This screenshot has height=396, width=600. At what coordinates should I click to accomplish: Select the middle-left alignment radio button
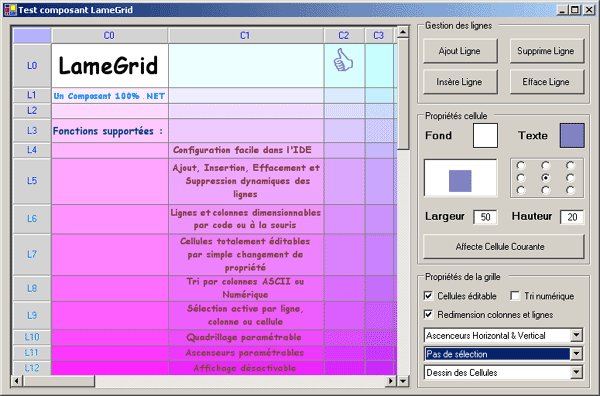tap(521, 178)
